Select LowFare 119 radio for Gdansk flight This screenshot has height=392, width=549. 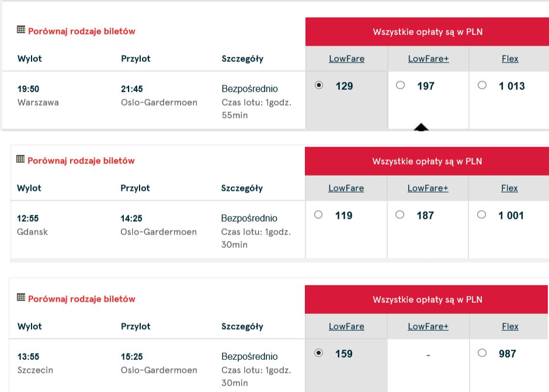click(318, 214)
